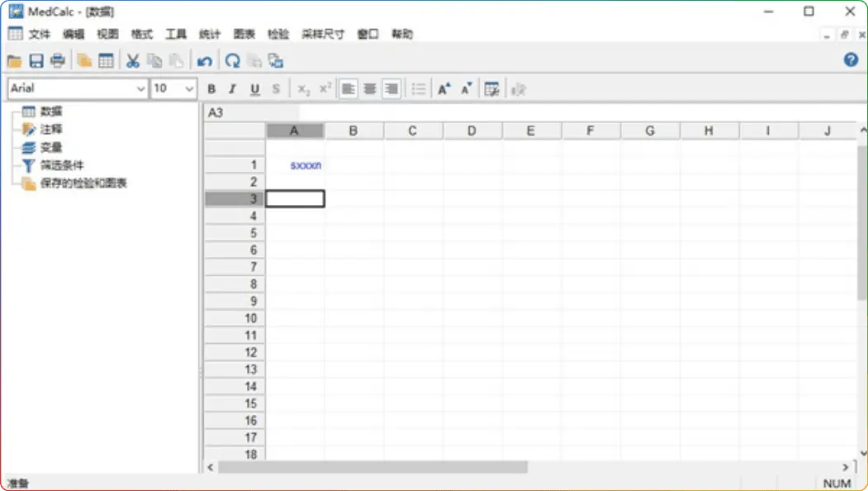
Task: Click the blue export window icon
Action: click(x=276, y=60)
